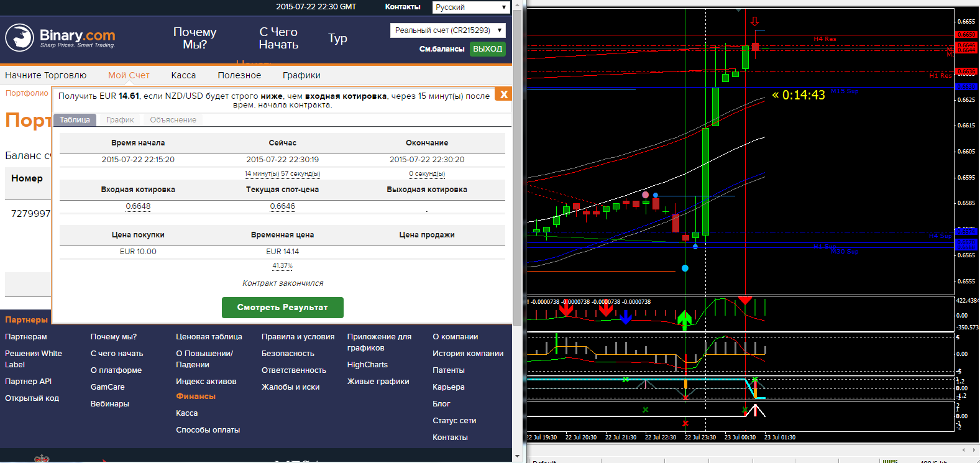
Task: Open the Способы оплаты footer link
Action: [208, 430]
